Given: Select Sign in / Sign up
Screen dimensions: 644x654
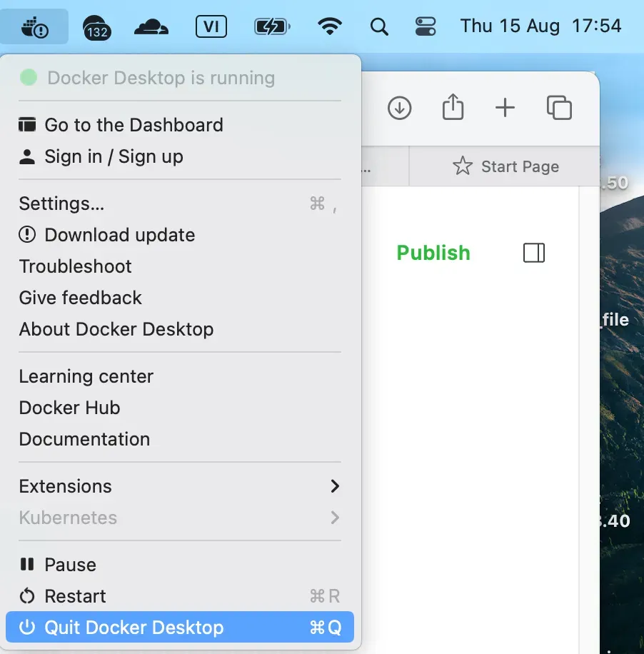Looking at the screenshot, I should click(x=114, y=156).
